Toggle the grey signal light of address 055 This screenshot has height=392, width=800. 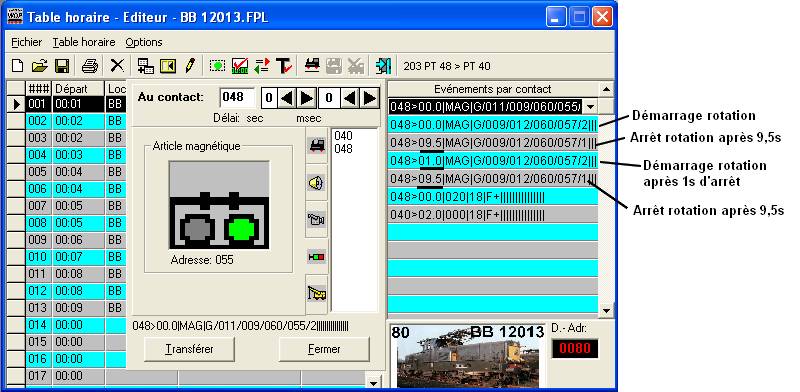(197, 229)
